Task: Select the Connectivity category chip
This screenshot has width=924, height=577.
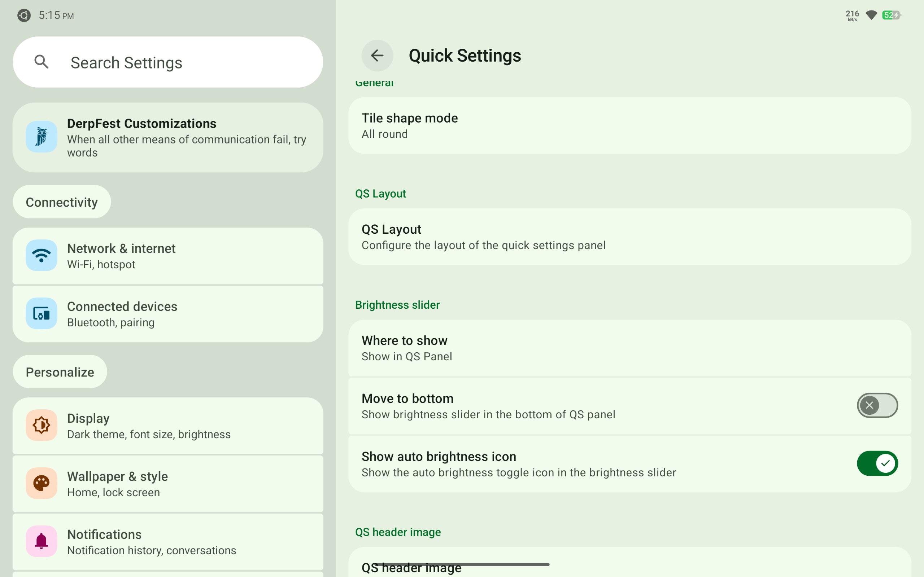Action: tap(61, 202)
